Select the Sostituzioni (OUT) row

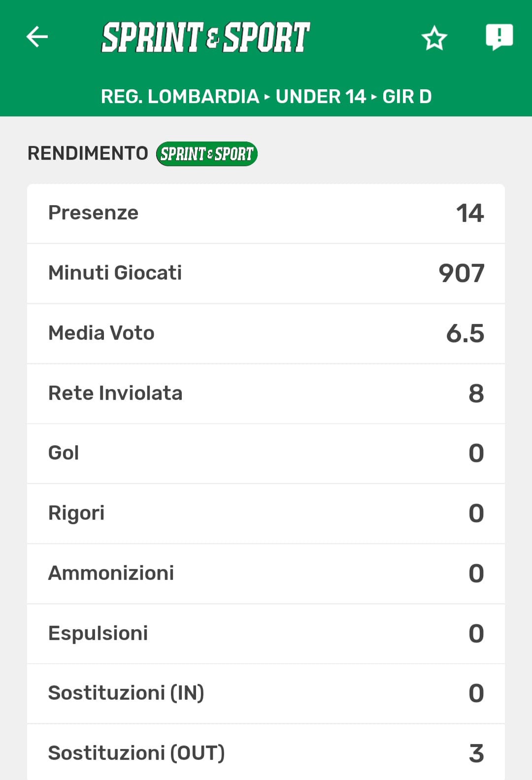266,753
